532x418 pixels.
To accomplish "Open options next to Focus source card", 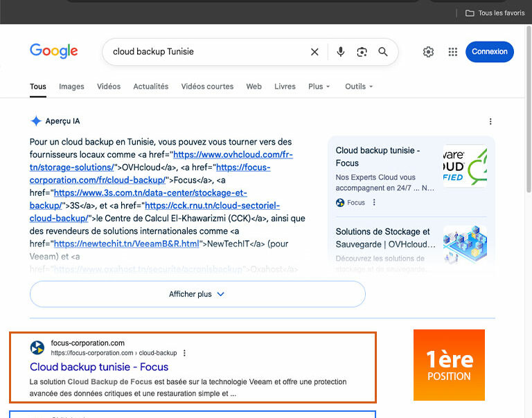I will pos(374,203).
